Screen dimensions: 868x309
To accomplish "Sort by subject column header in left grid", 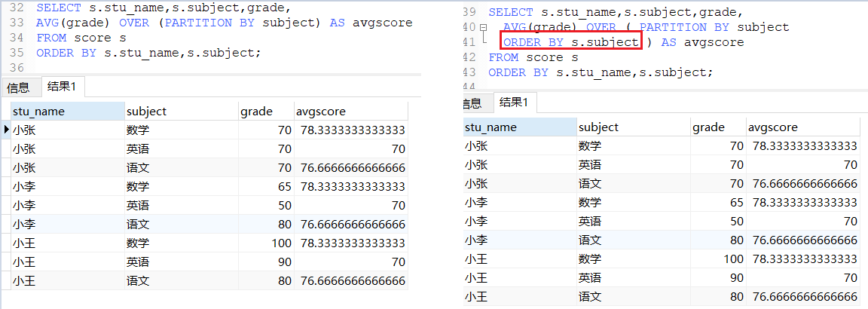I will (182, 112).
